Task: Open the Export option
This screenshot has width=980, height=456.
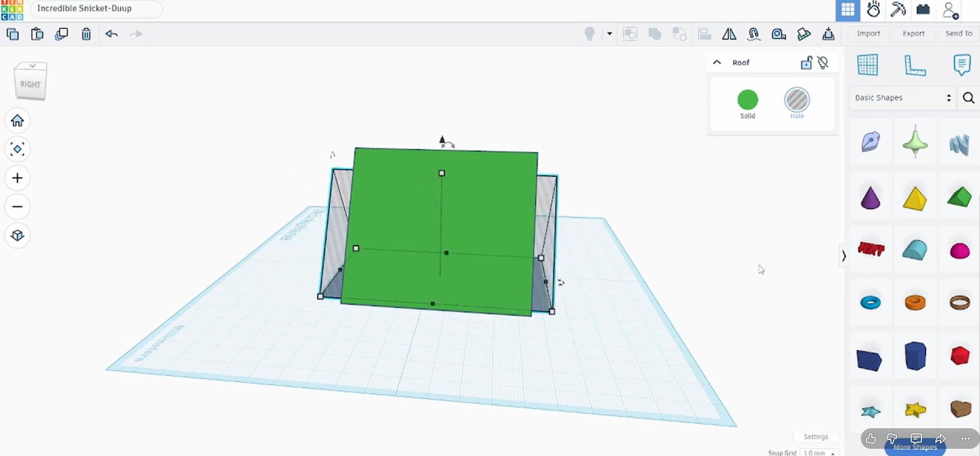Action: (x=913, y=33)
